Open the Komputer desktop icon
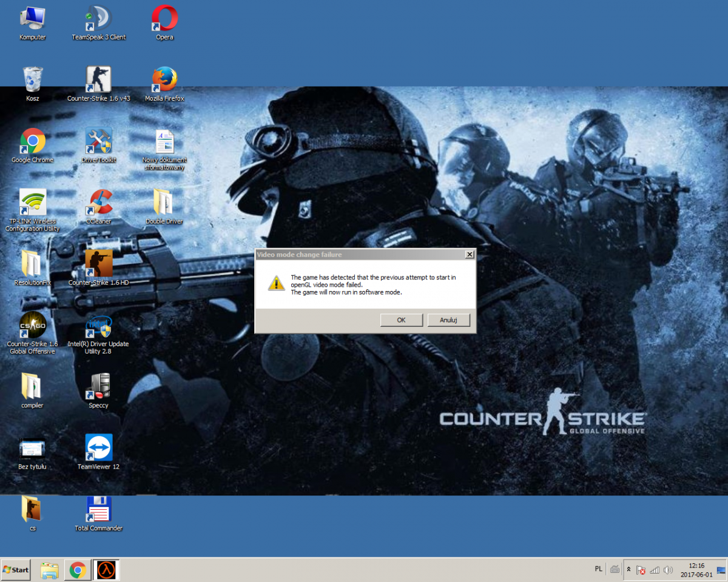The image size is (728, 582). [33, 23]
